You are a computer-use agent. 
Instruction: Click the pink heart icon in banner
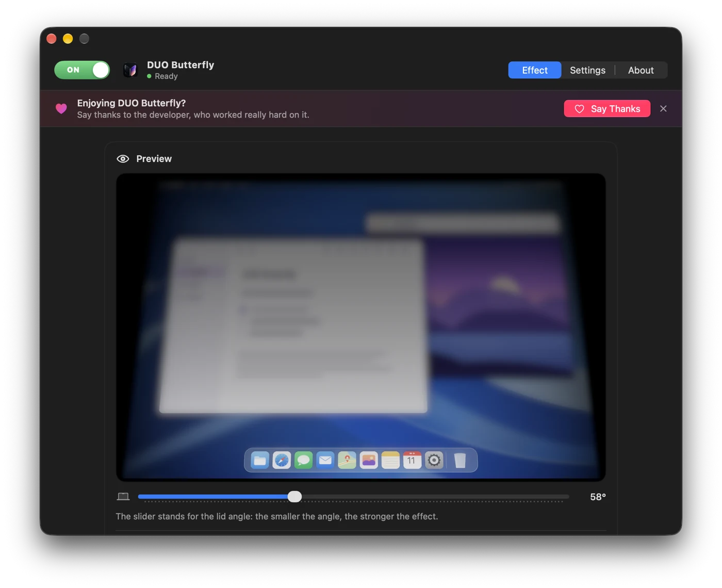[x=61, y=109]
